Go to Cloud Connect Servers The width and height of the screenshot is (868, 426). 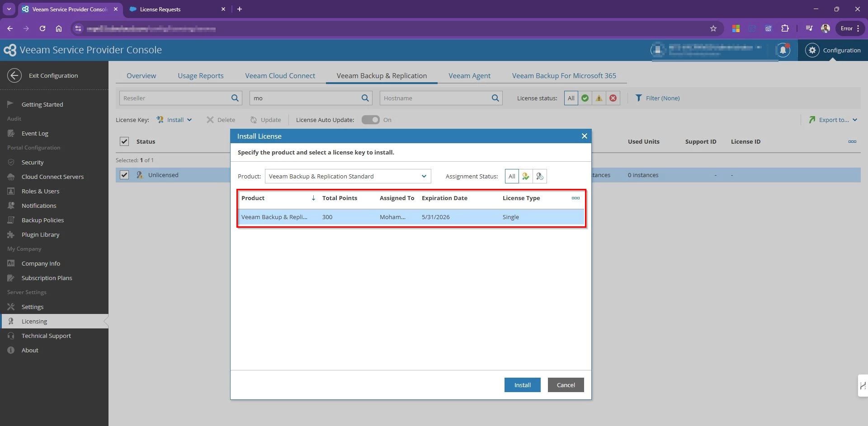coord(52,177)
